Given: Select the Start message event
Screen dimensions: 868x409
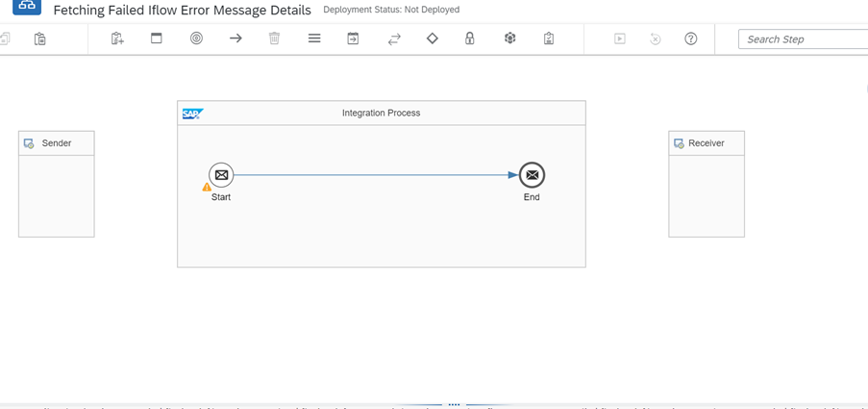Looking at the screenshot, I should (x=221, y=175).
